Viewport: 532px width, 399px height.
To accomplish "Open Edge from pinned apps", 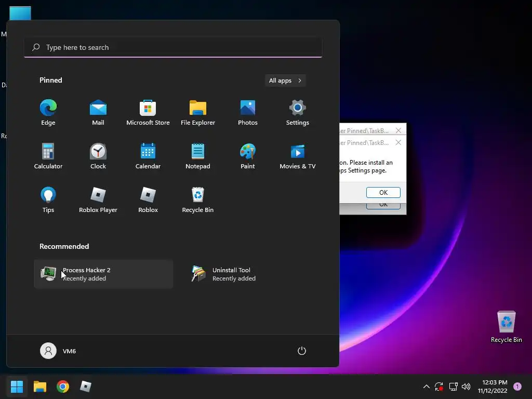I will tap(48, 113).
